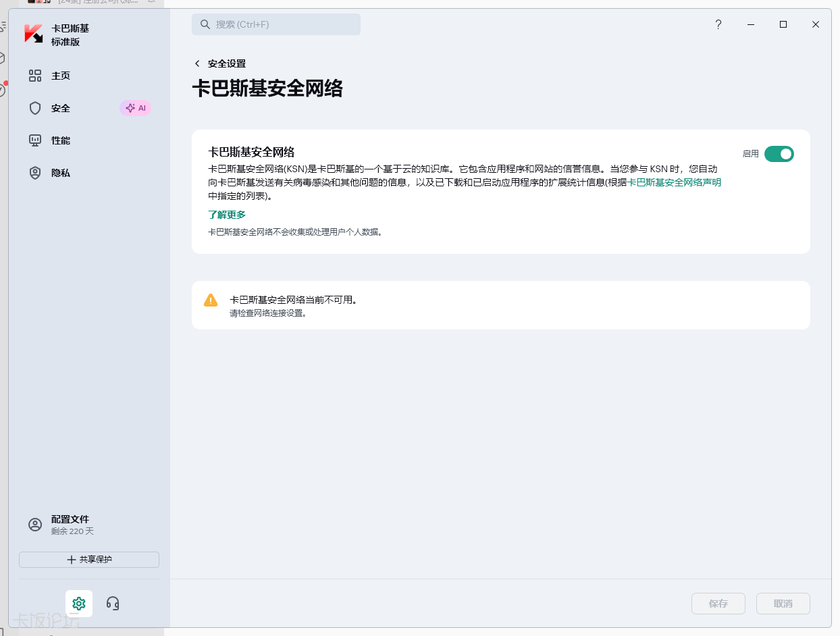Open help with the question mark icon
Image resolution: width=840 pixels, height=636 pixels.
click(x=718, y=24)
